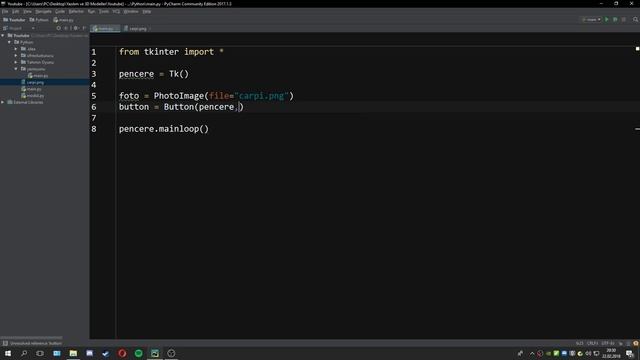This screenshot has width=640, height=360.
Task: Click Project panel horizontal scrollbar
Action: pyautogui.click(x=31, y=338)
